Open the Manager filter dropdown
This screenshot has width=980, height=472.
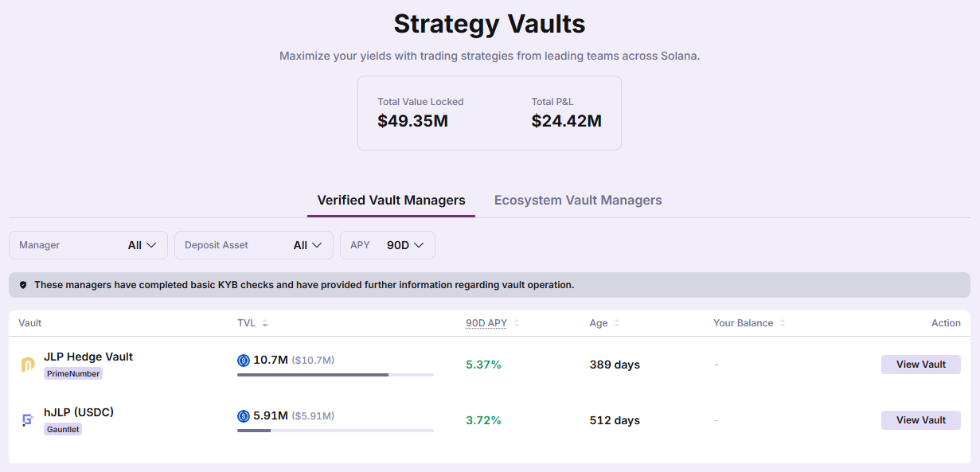click(88, 245)
